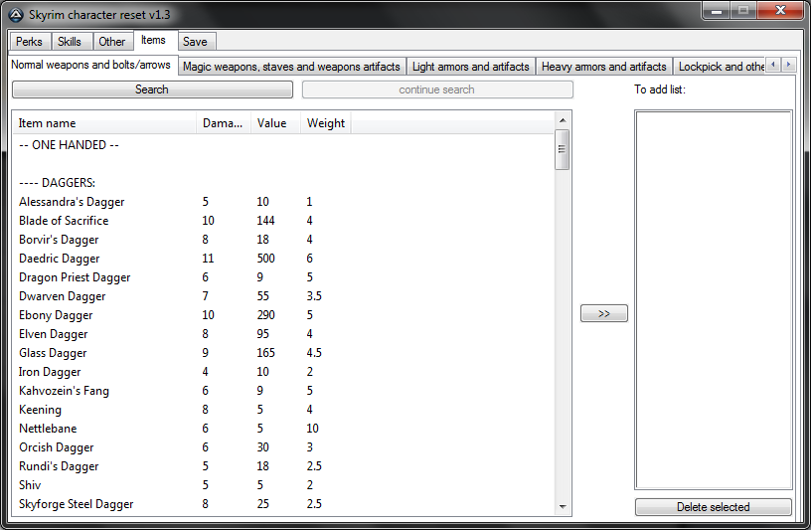
Task: Click item list scrollbar up arrow
Action: [563, 120]
